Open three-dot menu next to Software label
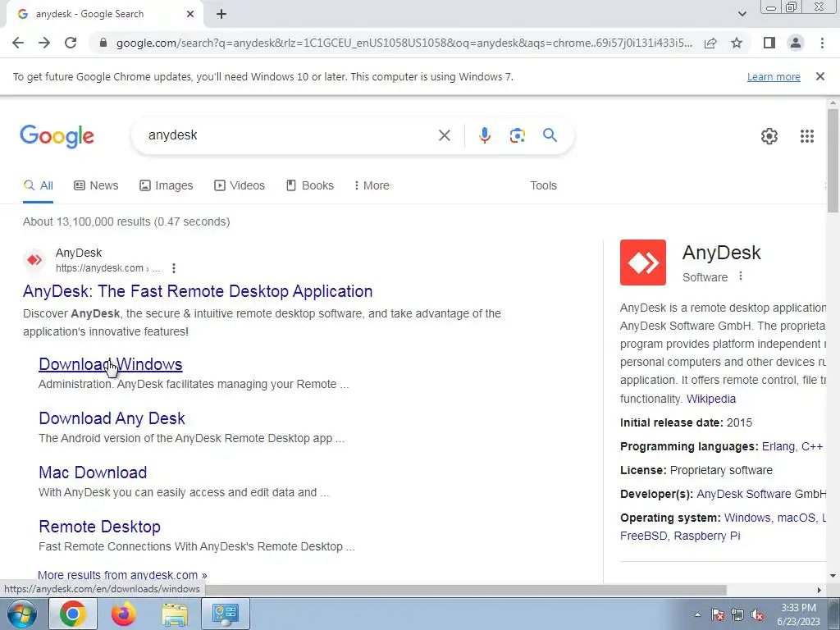 tap(741, 276)
